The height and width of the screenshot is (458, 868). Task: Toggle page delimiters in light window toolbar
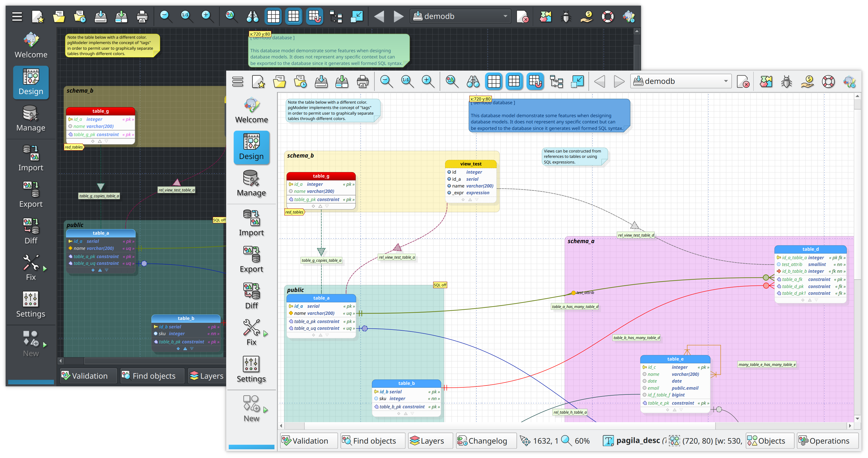[514, 82]
